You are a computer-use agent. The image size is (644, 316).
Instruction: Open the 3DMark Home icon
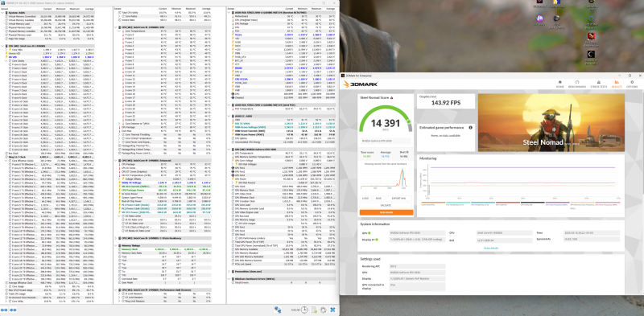click(x=559, y=84)
